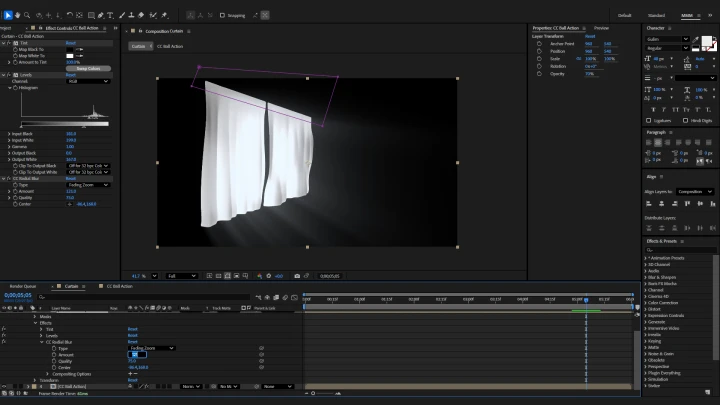Screen dimensions: 720x405
Task: Click the Amount value field in timeline
Action: tap(137, 354)
